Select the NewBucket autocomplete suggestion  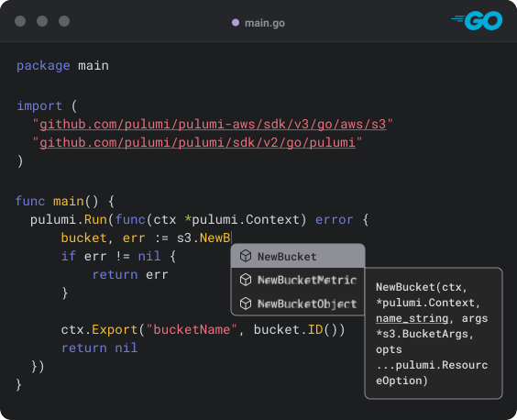pyautogui.click(x=298, y=256)
